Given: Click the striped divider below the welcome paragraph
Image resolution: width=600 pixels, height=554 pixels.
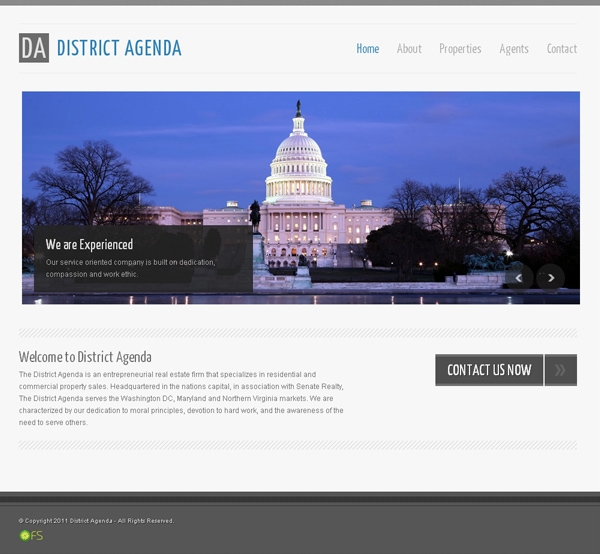Looking at the screenshot, I should (x=298, y=445).
